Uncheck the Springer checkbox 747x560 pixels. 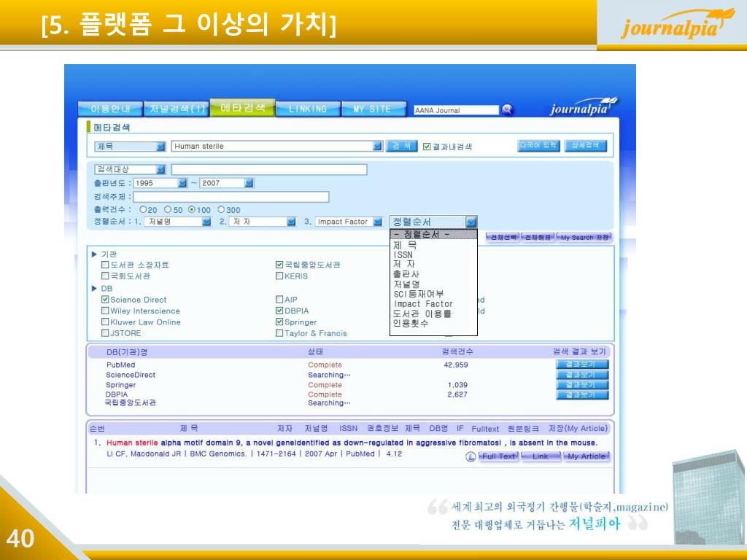pos(279,322)
